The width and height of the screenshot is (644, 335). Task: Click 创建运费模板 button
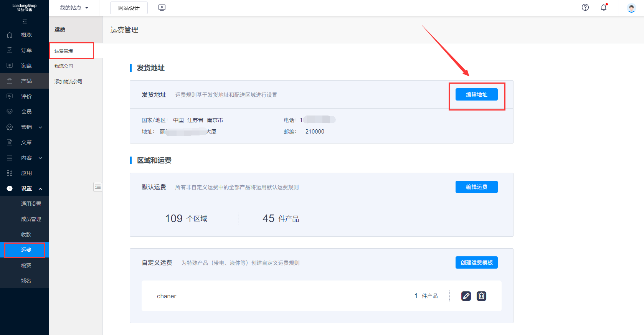(476, 262)
